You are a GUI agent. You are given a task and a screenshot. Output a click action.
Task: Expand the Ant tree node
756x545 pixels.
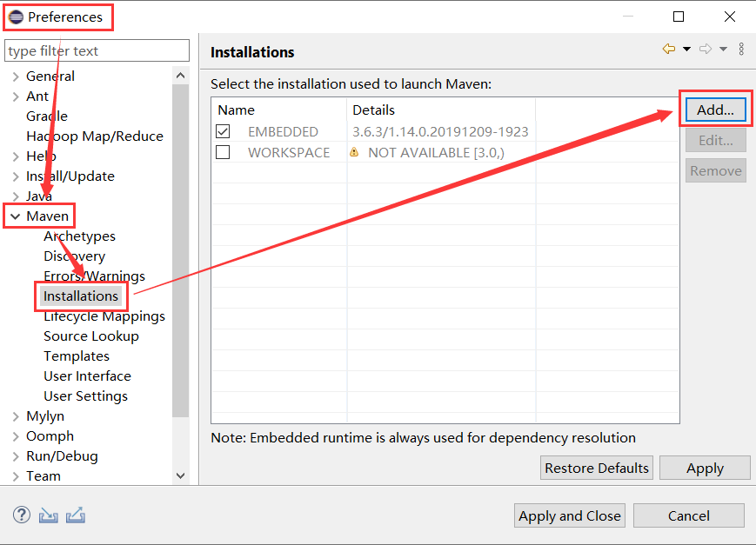coord(16,96)
